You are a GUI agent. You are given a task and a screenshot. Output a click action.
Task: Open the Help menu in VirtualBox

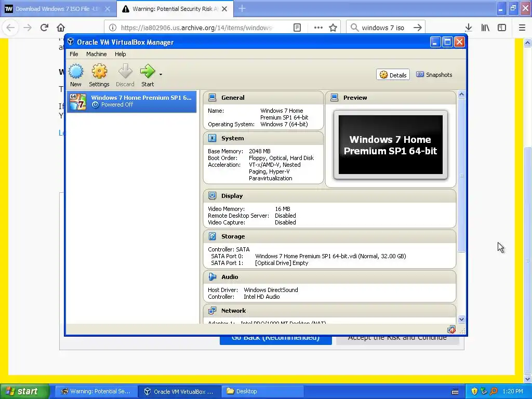pos(120,54)
